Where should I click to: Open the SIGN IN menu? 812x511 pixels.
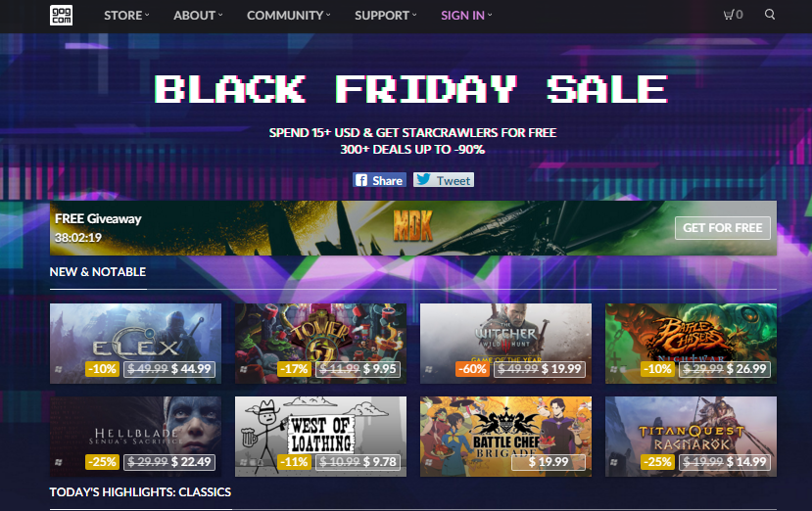click(466, 16)
